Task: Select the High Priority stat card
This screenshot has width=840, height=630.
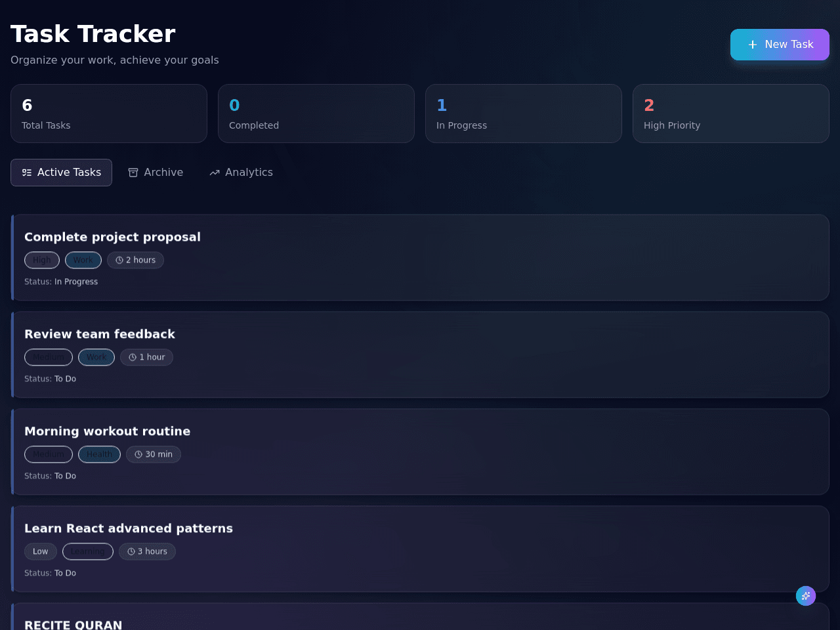Action: [x=731, y=114]
